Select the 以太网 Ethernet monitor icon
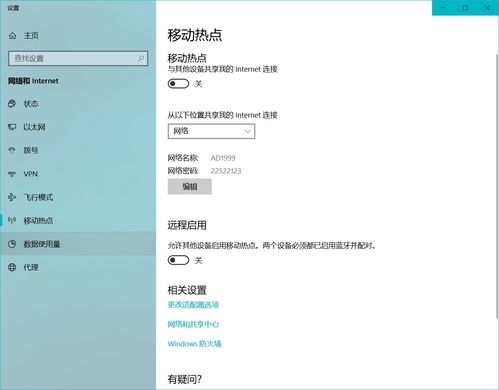The width and height of the screenshot is (499, 390). (12, 127)
